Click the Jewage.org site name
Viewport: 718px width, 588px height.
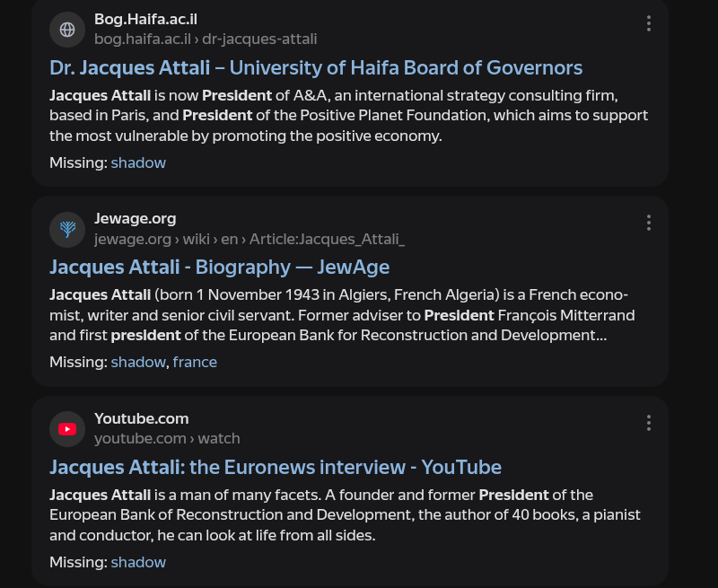click(136, 219)
